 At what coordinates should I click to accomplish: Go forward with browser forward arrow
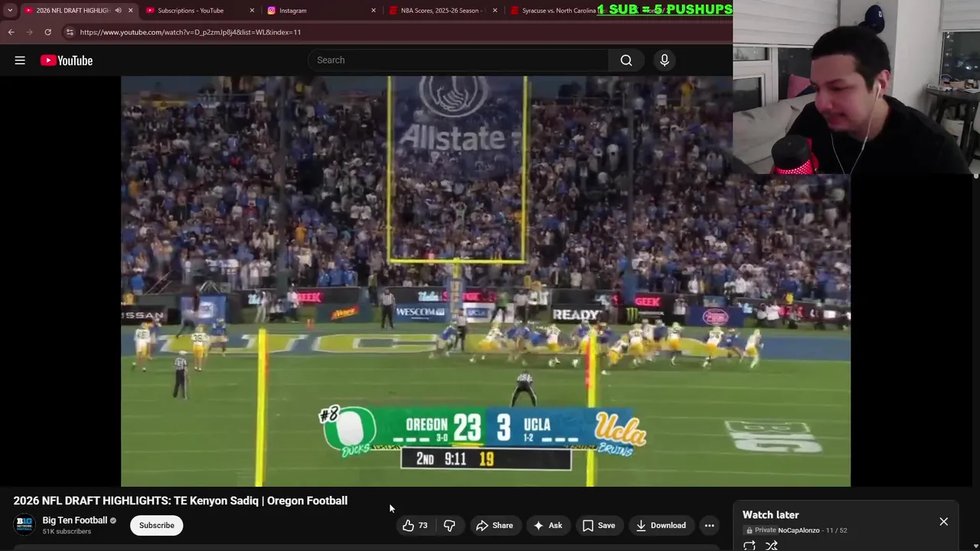(x=29, y=32)
